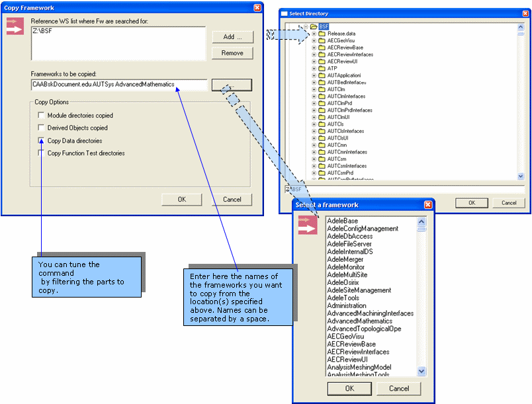This screenshot has height=404, width=532.
Task: Confirm Copy Framework with OK
Action: [x=182, y=199]
